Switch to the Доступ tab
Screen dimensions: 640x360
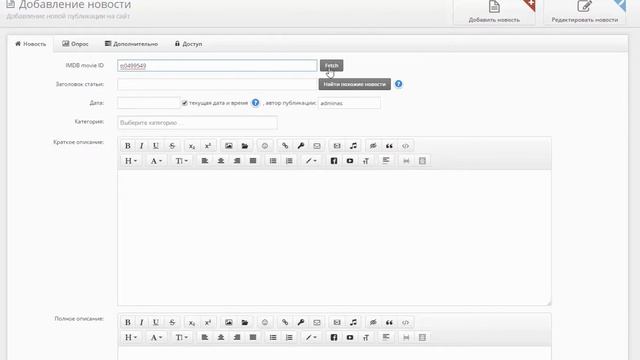coord(189,44)
